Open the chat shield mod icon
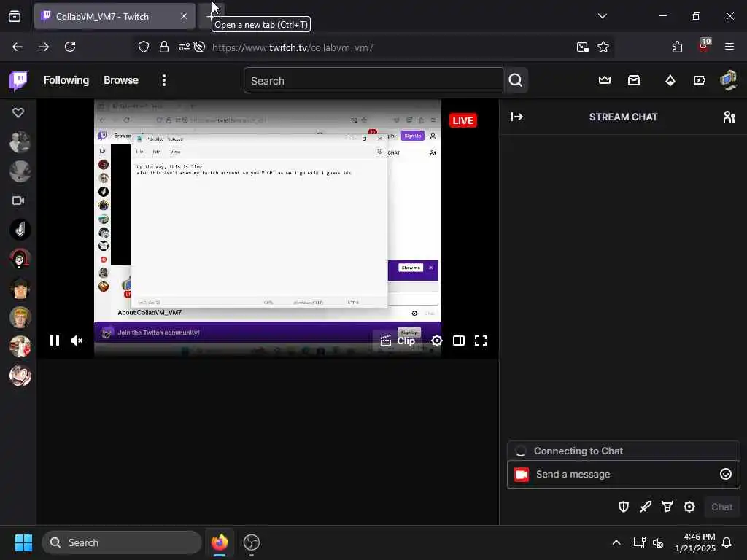 624,507
